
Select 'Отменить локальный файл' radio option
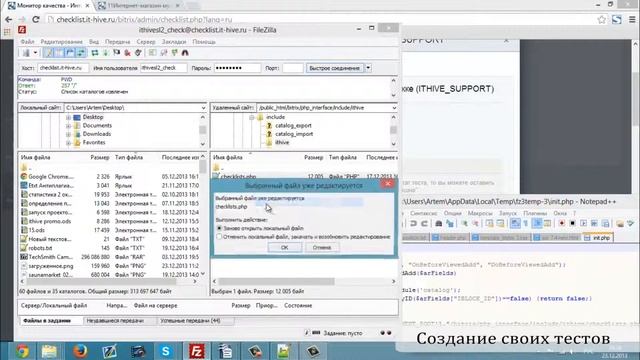click(219, 237)
